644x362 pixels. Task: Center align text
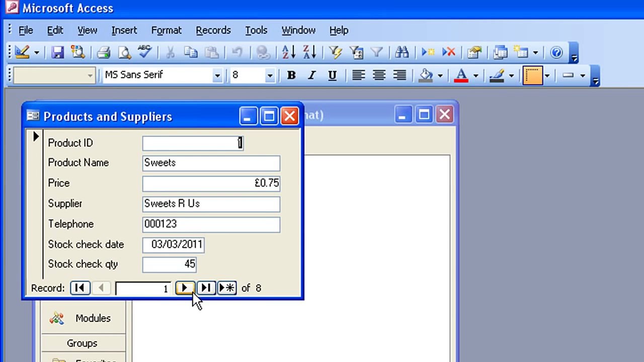coord(379,75)
